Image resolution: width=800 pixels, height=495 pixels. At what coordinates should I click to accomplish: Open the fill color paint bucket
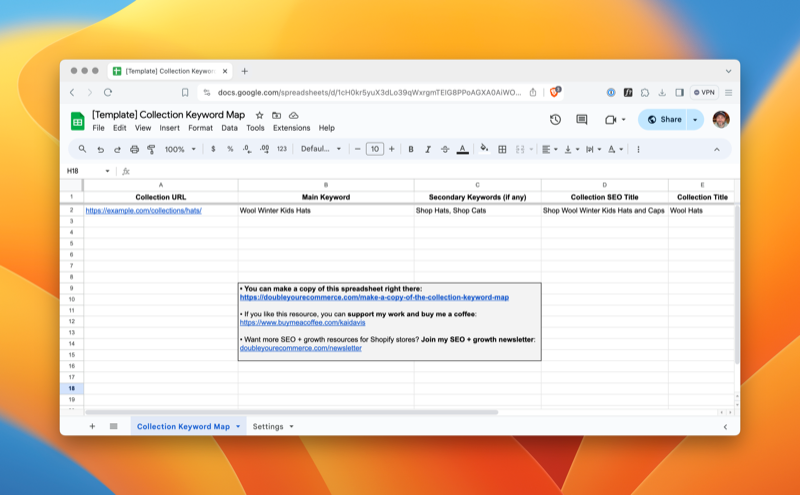click(x=484, y=149)
